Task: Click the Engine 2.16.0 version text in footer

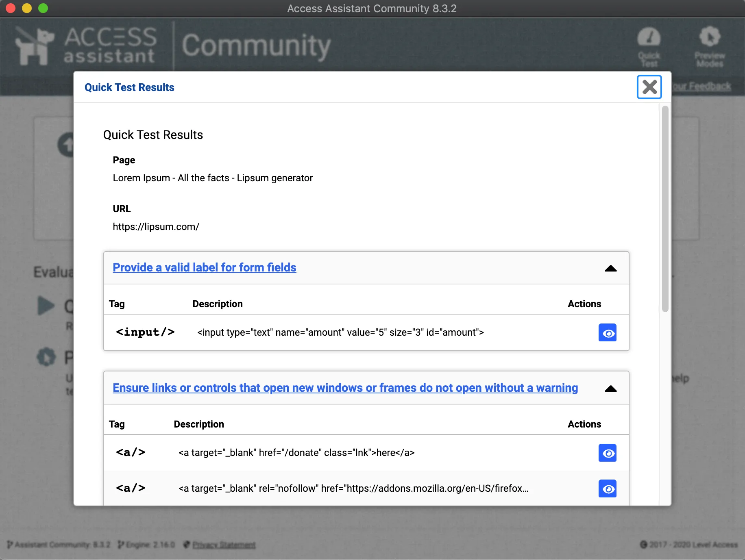Action: (x=146, y=545)
